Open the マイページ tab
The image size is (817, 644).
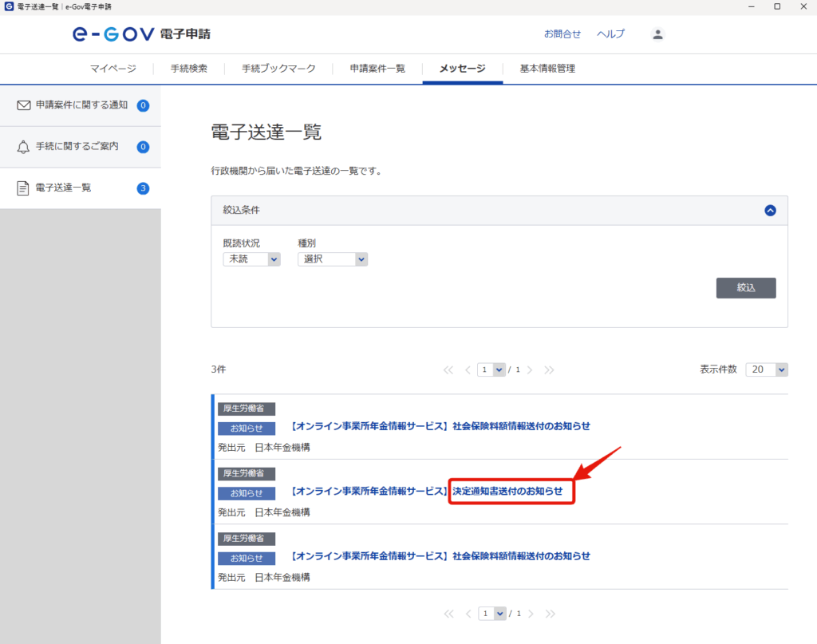point(113,69)
